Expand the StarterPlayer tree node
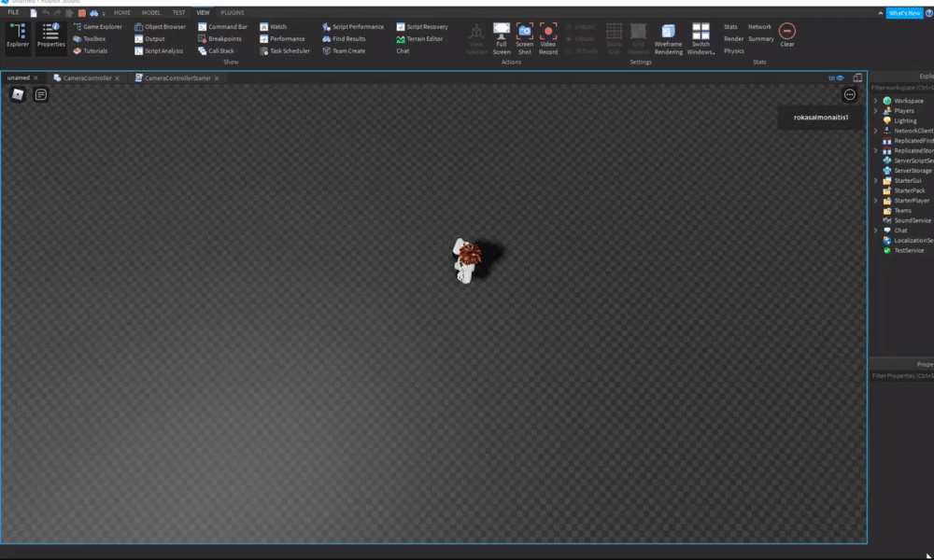Screen dimensions: 934x560 pyautogui.click(x=876, y=201)
